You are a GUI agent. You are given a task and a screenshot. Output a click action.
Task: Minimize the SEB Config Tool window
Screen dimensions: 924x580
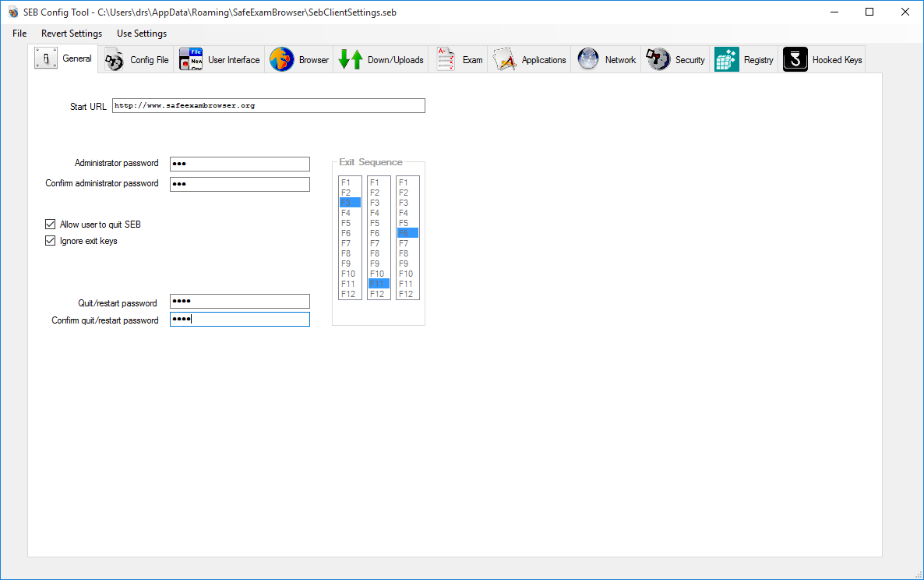point(834,12)
